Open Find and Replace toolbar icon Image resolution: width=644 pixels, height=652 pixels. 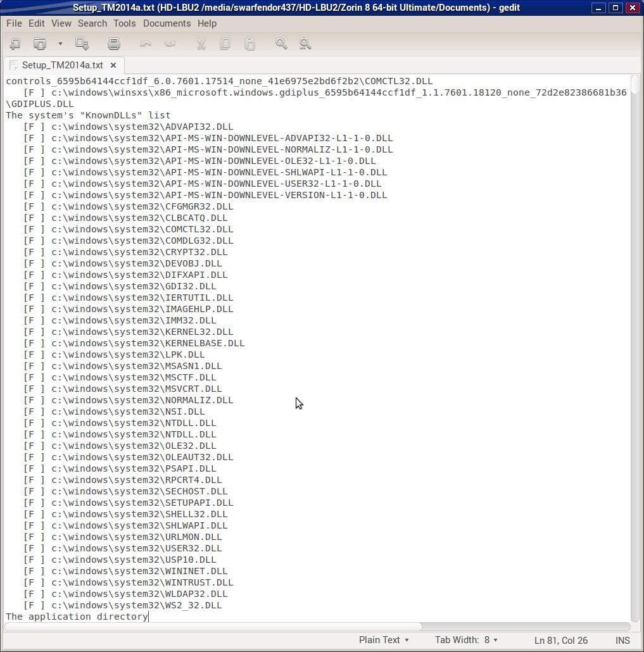tap(305, 44)
